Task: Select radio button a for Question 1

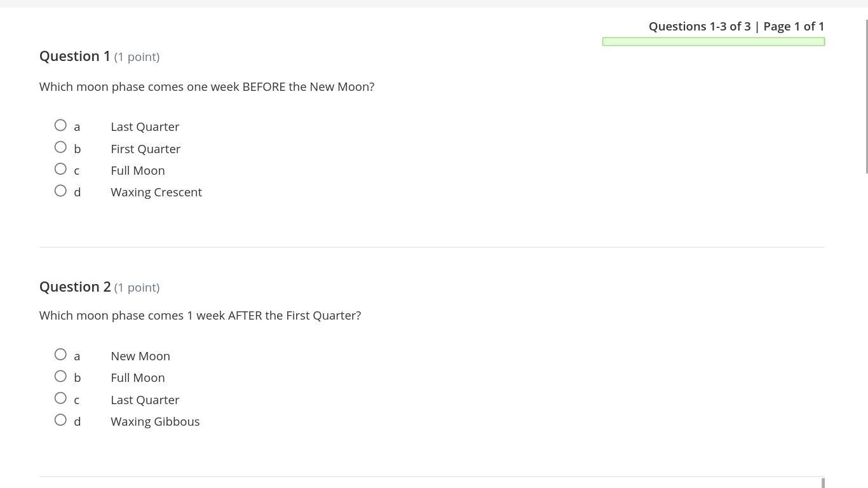Action: coord(60,125)
